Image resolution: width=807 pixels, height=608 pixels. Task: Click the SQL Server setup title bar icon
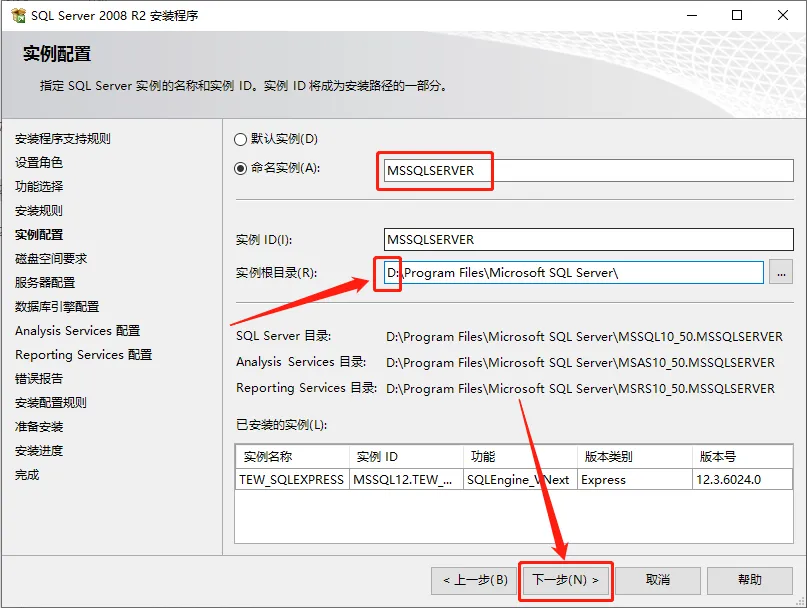click(x=18, y=15)
